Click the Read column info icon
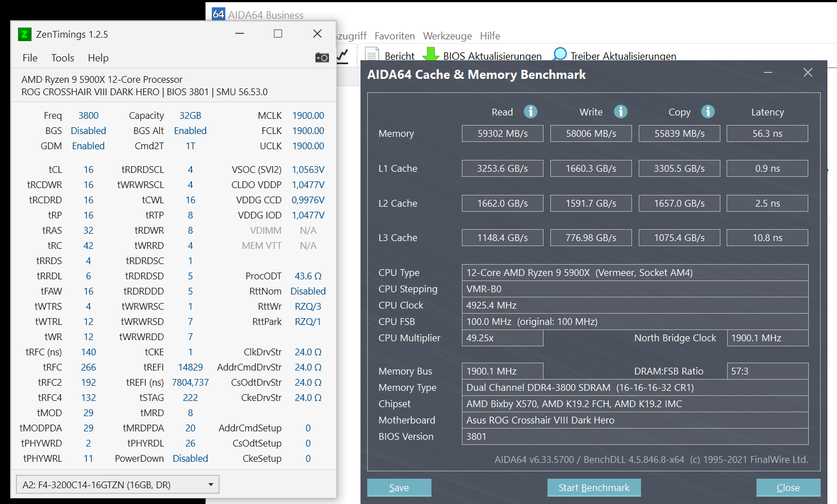This screenshot has width=837, height=504. point(531,111)
